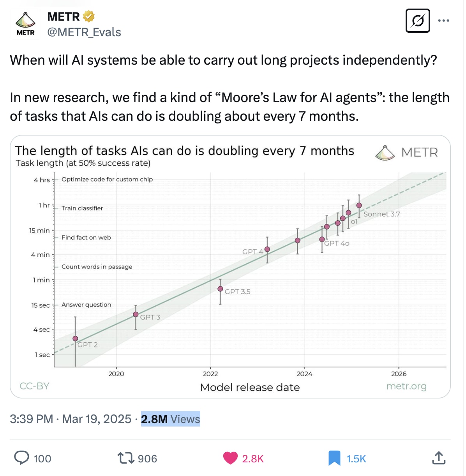The width and height of the screenshot is (466, 476).
Task: Click the METR display name
Action: click(x=64, y=17)
